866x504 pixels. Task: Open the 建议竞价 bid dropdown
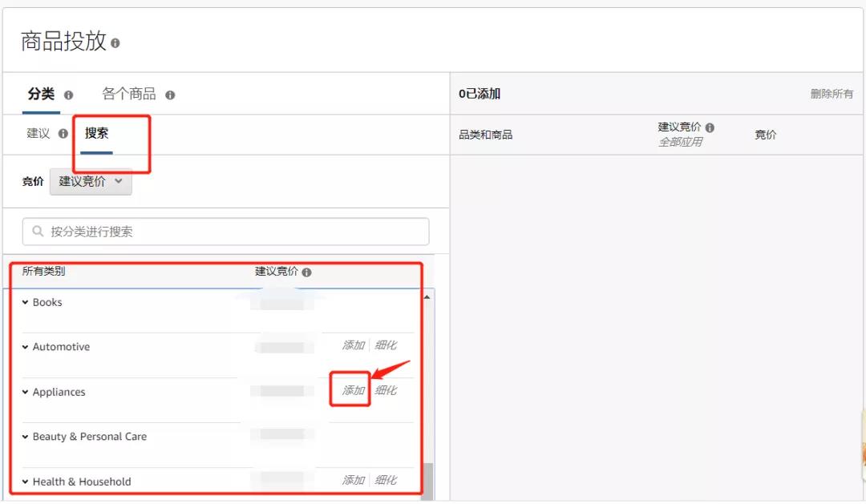pos(91,182)
